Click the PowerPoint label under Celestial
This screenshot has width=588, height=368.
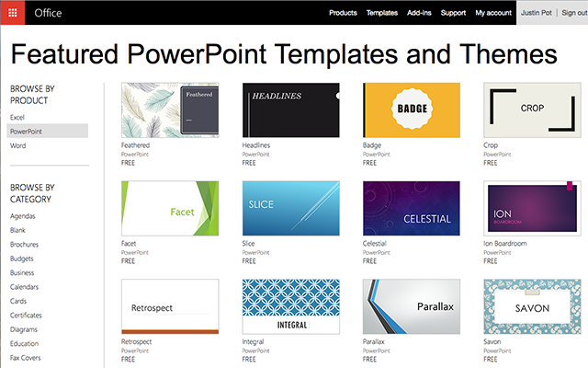tap(377, 253)
